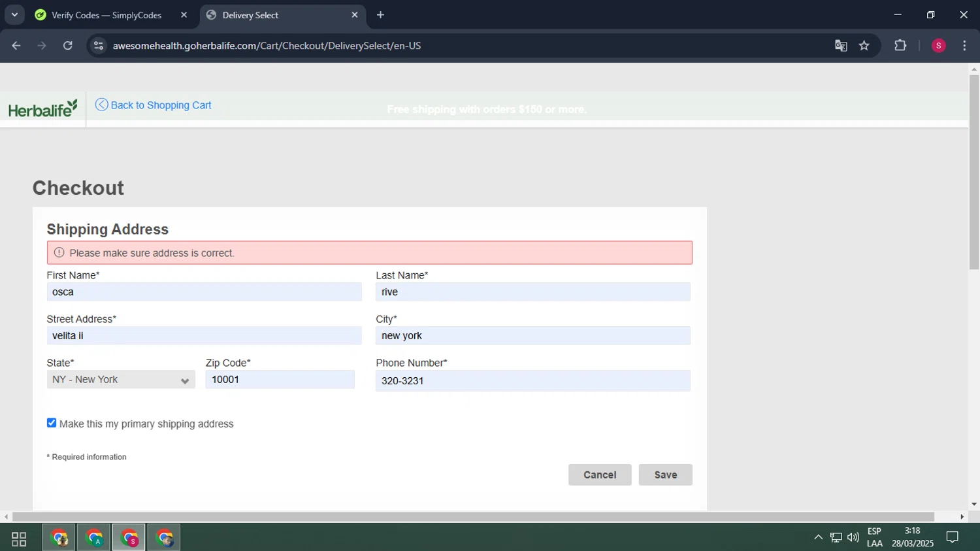Screen dimensions: 980x551
Task: Click the Checkout heading
Action: click(78, 188)
